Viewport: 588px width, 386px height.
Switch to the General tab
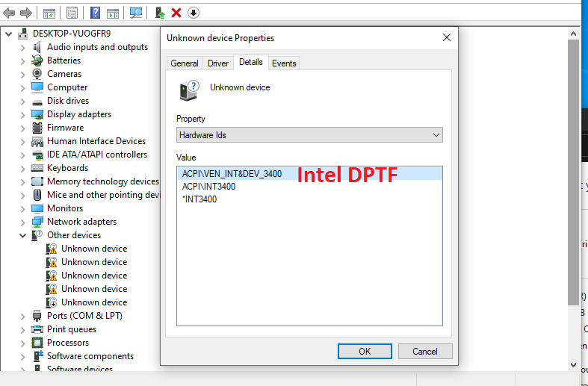pos(184,63)
